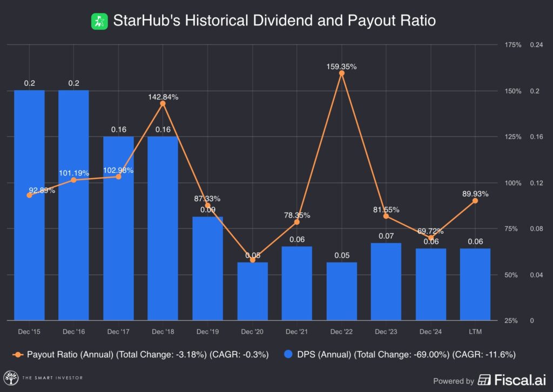Click the 142.84% payout ratio point
This screenshot has height=392, width=553.
pyautogui.click(x=163, y=103)
